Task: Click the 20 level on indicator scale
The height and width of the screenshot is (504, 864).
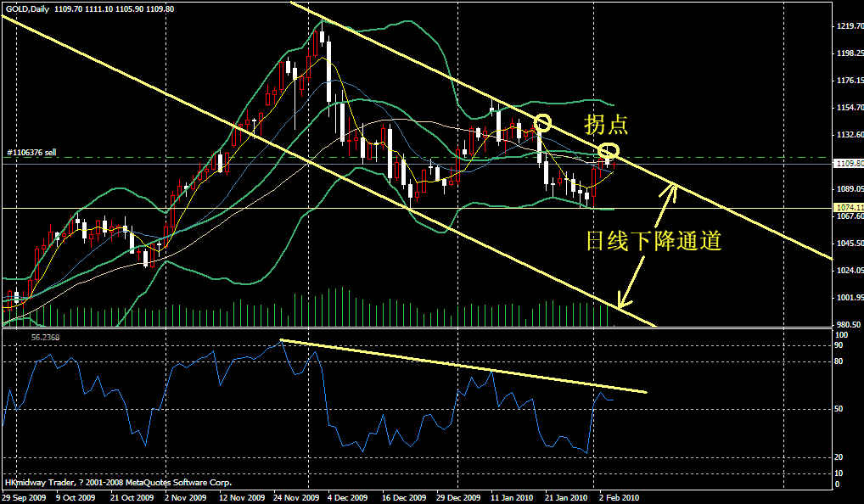Action: pos(839,457)
